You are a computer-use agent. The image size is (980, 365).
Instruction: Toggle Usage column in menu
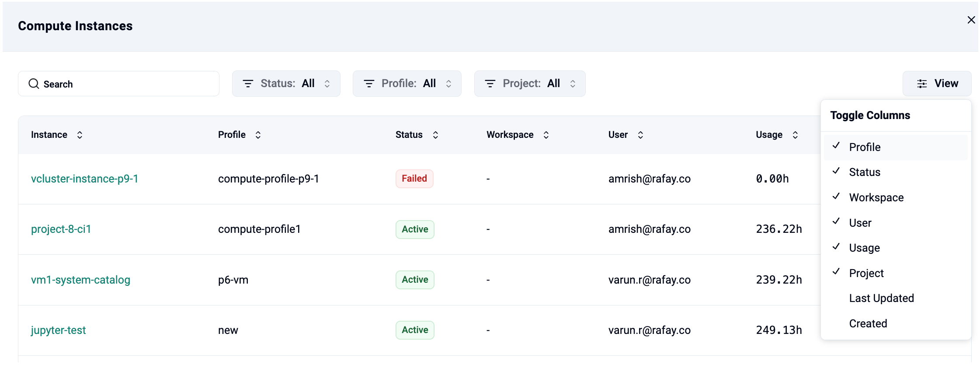[x=864, y=248]
